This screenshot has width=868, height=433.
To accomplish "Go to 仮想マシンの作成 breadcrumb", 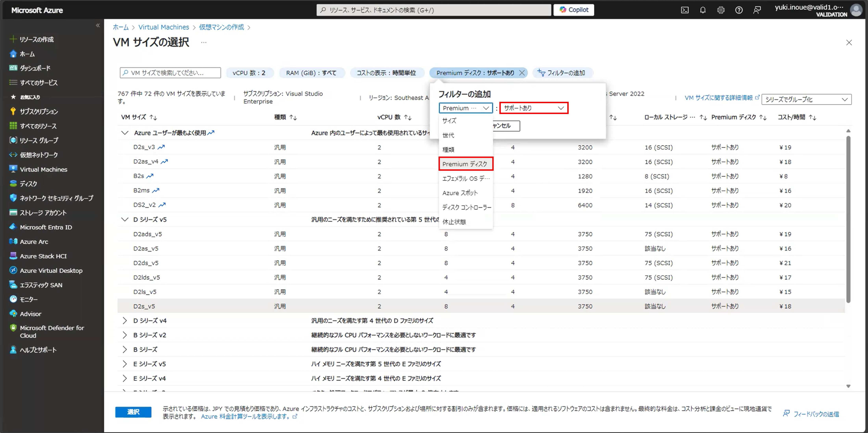I will coord(221,27).
